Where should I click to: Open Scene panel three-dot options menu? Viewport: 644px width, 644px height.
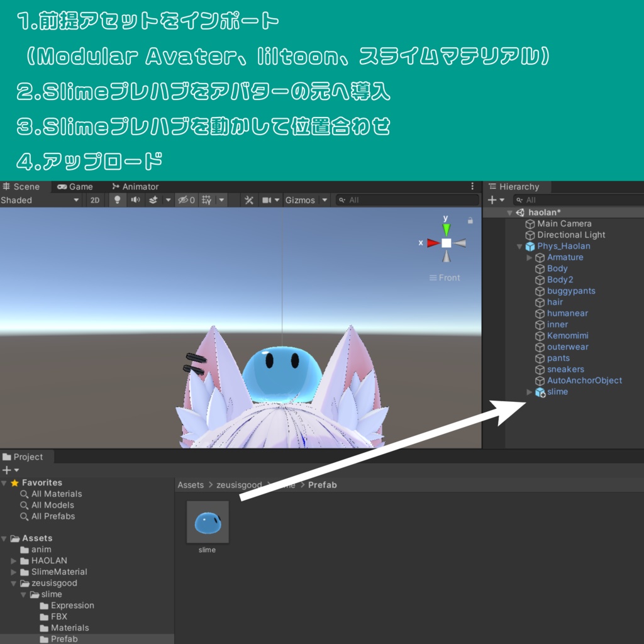472,186
